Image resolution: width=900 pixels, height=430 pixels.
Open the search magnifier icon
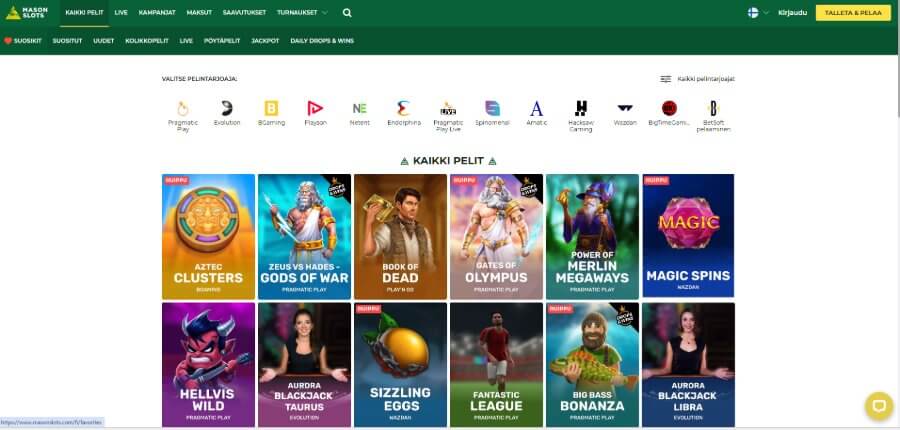[347, 13]
